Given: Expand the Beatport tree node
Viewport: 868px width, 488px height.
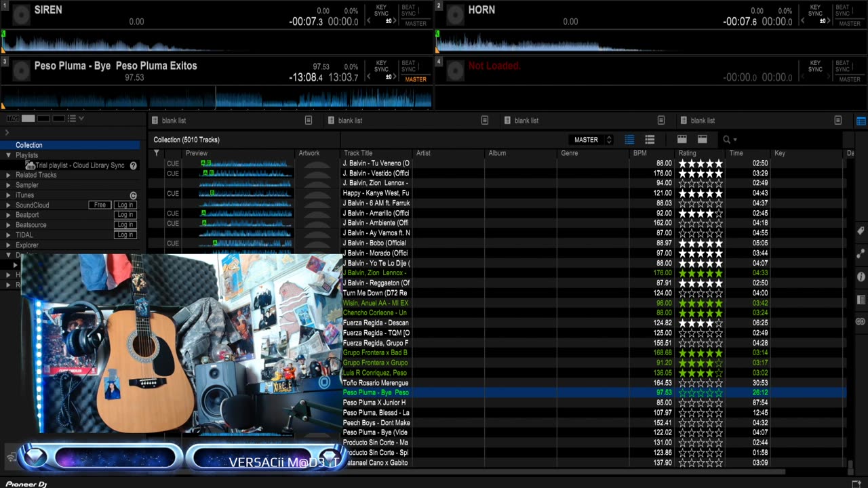Looking at the screenshot, I should tap(8, 215).
